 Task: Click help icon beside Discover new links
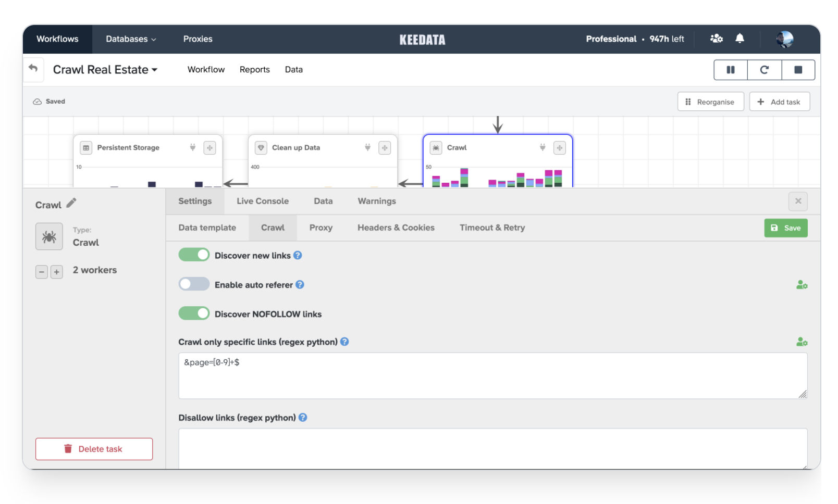pos(298,255)
